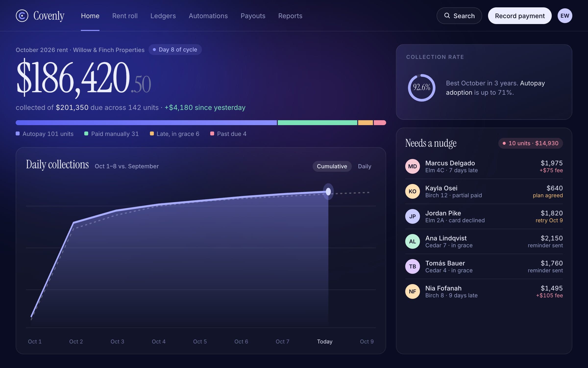Click Nia Fofanah's +$105 fee
Screen dimensions: 588x368
[x=550, y=295]
